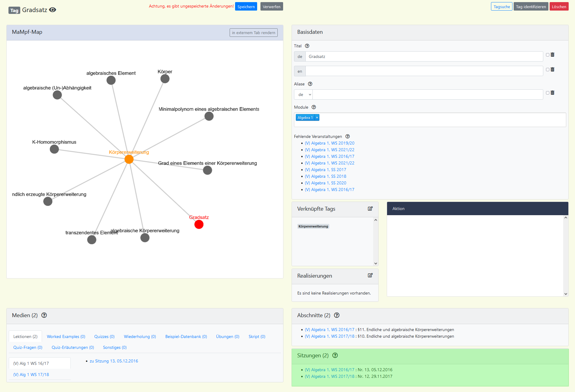The width and height of the screenshot is (575, 392).
Task: Click the help icon beside Aliase label
Action: point(310,84)
